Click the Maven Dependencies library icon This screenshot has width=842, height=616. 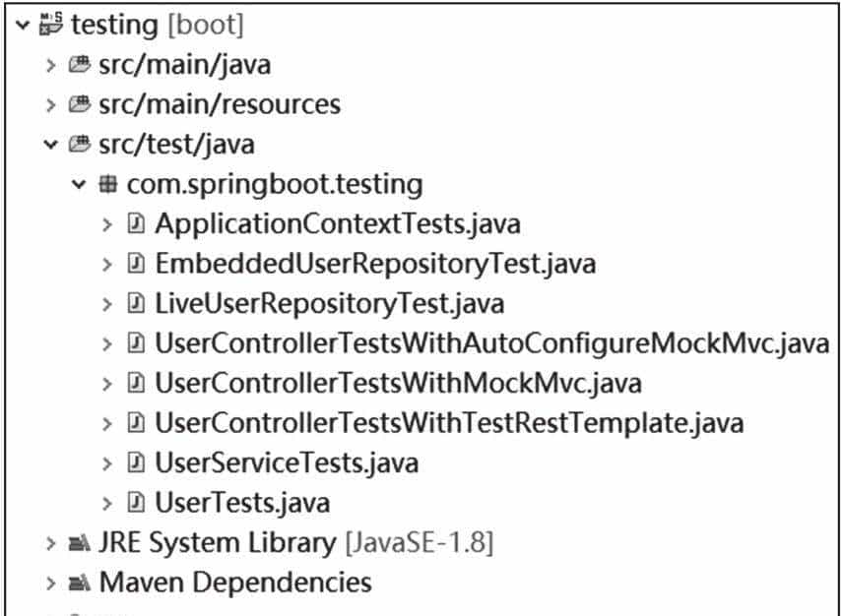[80, 583]
